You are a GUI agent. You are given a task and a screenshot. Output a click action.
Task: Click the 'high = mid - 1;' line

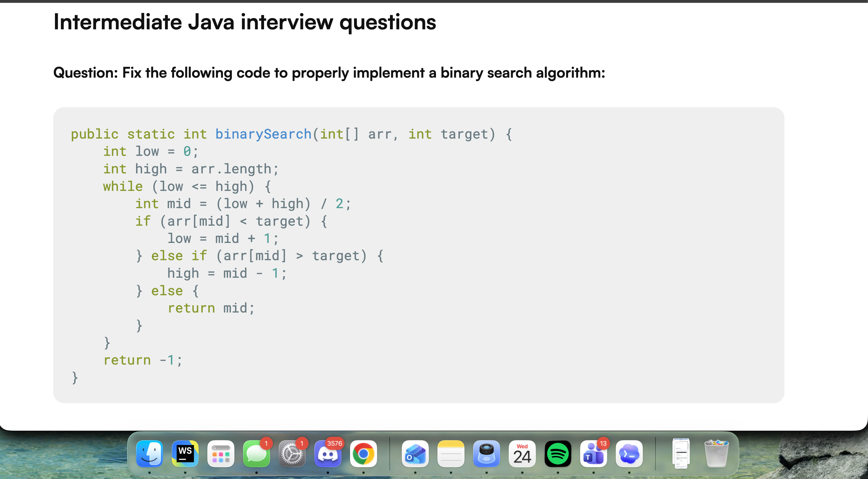227,273
